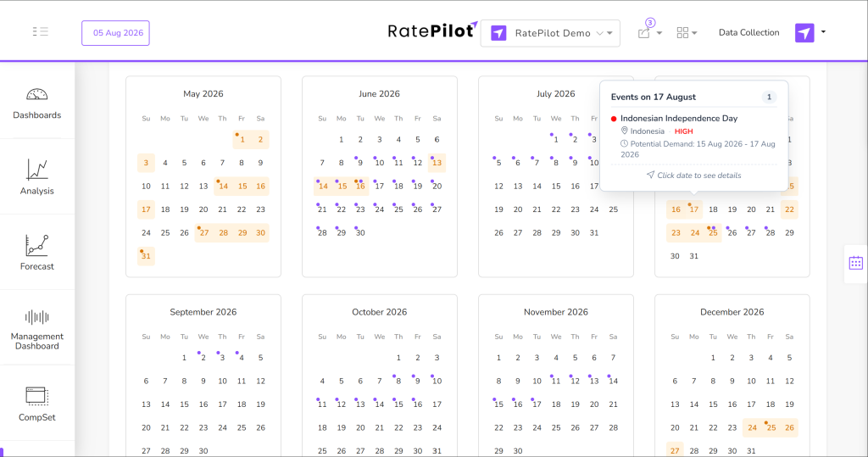Click Indonesian Independence Day event entry
Screen dimensions: 868x457
[x=679, y=118]
